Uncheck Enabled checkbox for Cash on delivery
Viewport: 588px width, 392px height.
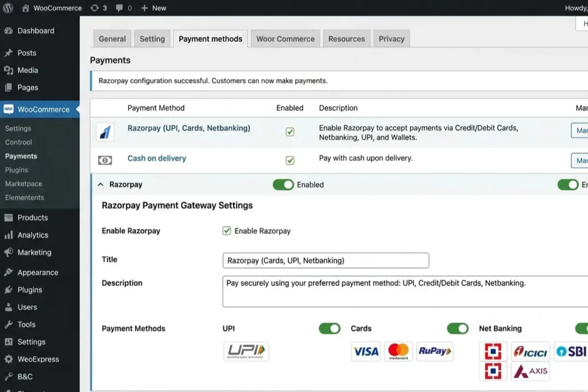pyautogui.click(x=290, y=161)
